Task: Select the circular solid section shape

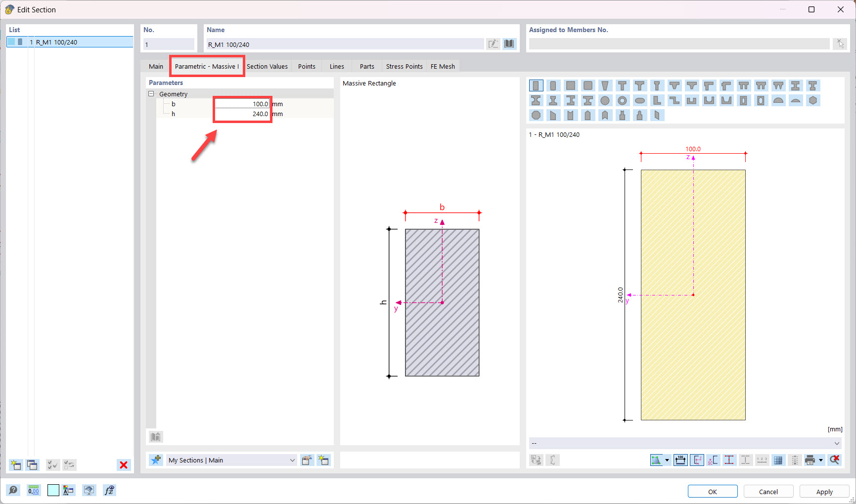Action: point(605,100)
